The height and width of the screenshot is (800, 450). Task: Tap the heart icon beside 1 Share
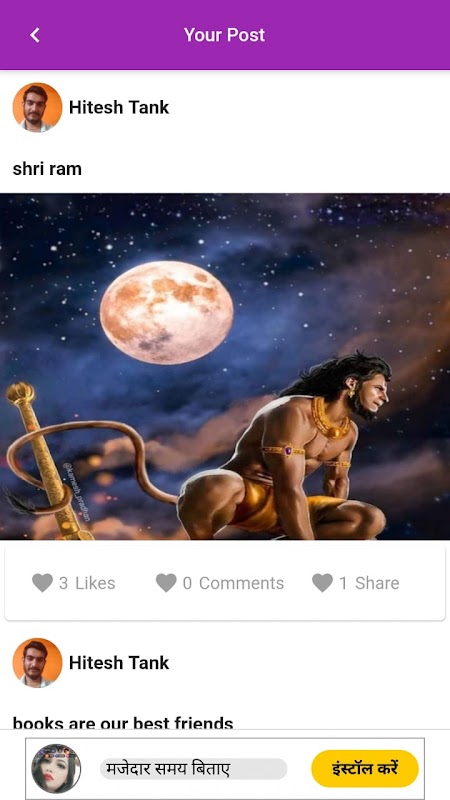pyautogui.click(x=322, y=583)
